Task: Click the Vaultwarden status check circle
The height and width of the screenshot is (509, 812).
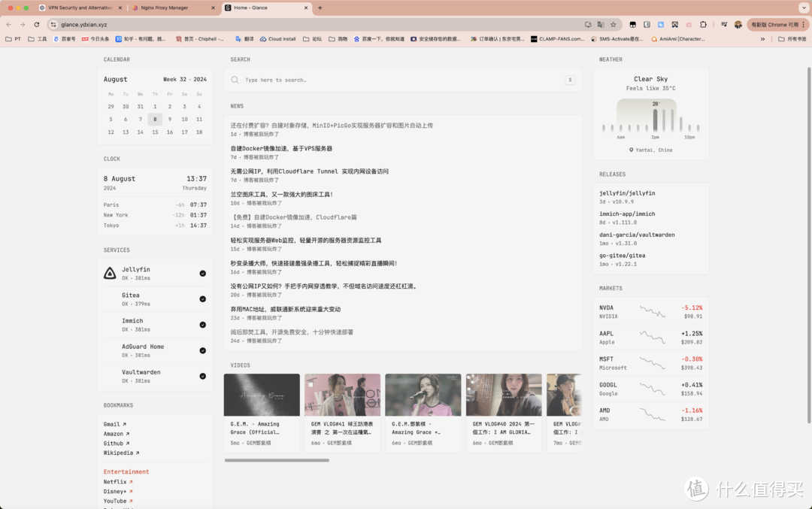Action: click(x=202, y=376)
